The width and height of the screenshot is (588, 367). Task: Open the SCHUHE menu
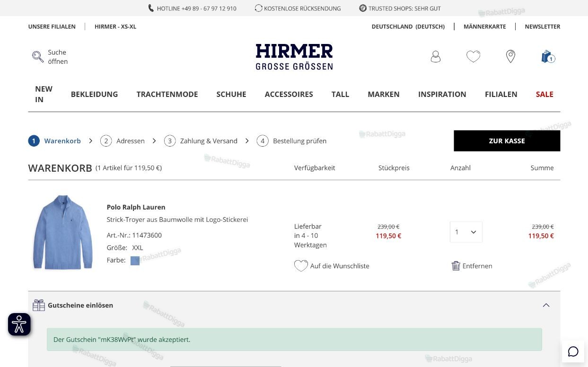point(231,94)
